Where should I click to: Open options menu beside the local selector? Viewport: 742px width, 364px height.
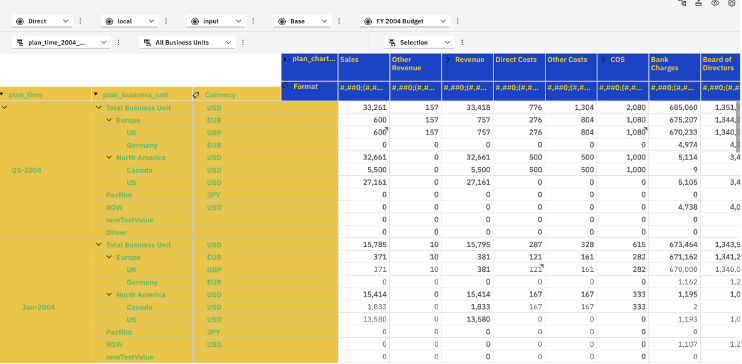point(166,21)
